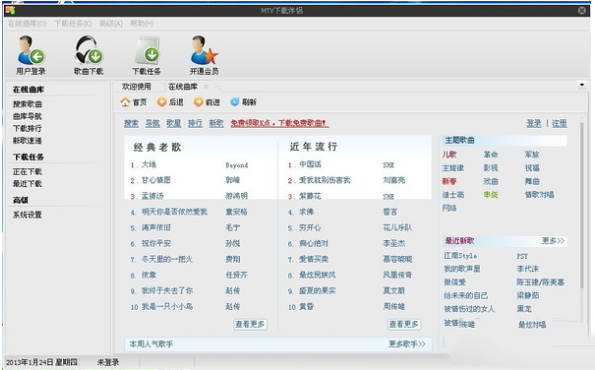The width and height of the screenshot is (595, 370).
Task: Click 查看更多 under 近年流行
Action: click(404, 324)
